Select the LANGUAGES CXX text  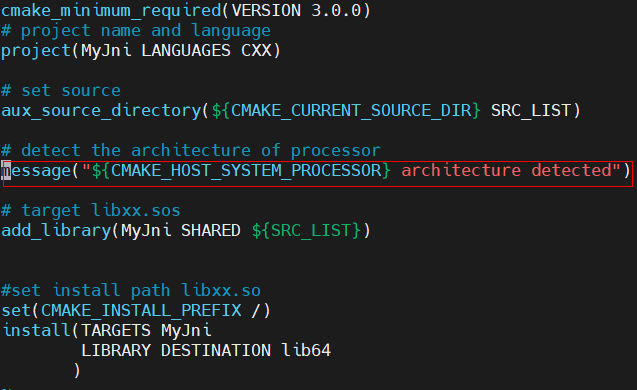206,51
